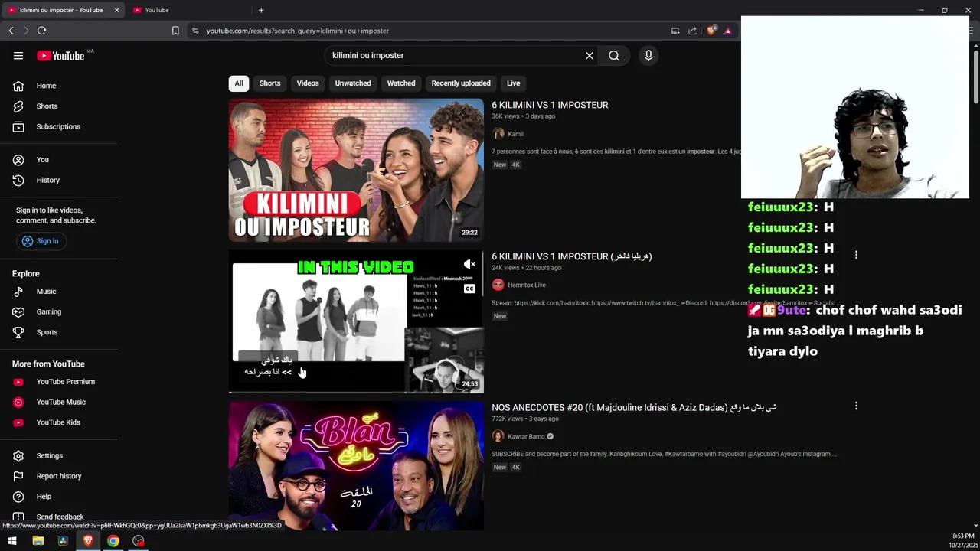Open Report history in sidebar
Viewport: 980px width, 551px height.
[60, 476]
